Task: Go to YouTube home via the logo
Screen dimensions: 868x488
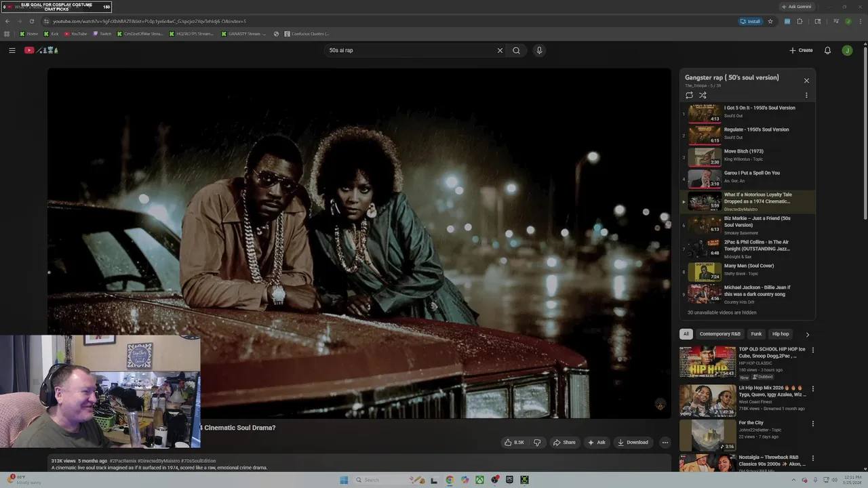Action: [x=41, y=50]
